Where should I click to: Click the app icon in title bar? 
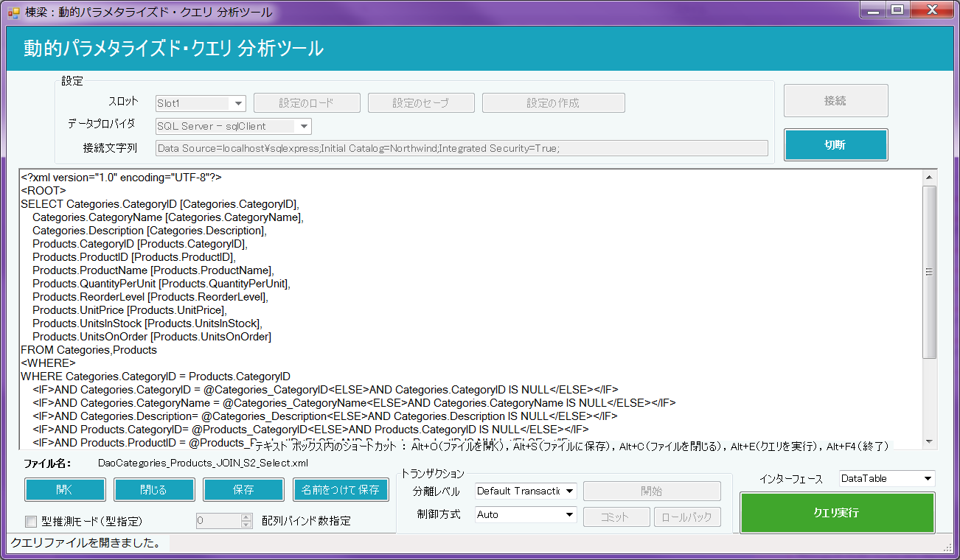click(x=13, y=12)
